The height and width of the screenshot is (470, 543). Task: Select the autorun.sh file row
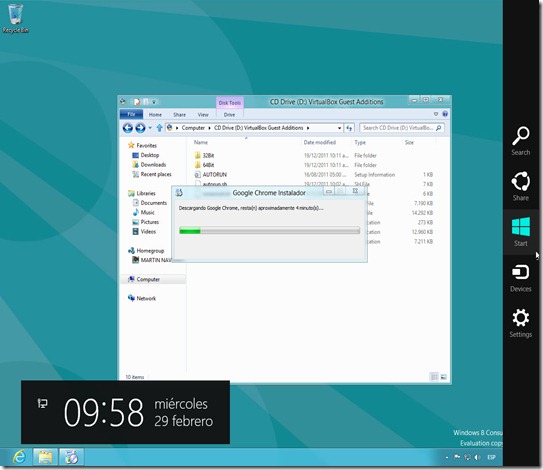pyautogui.click(x=313, y=184)
